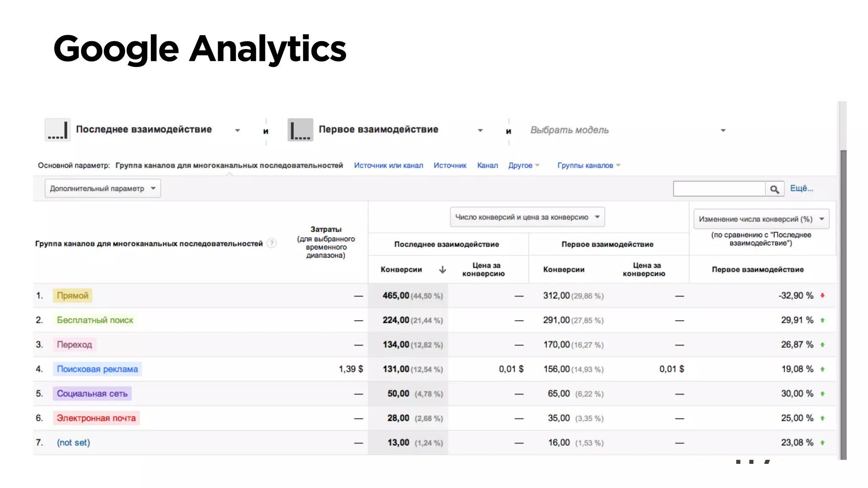Click green up arrow next to 26,87 %
This screenshot has height=488, width=868.
point(822,344)
